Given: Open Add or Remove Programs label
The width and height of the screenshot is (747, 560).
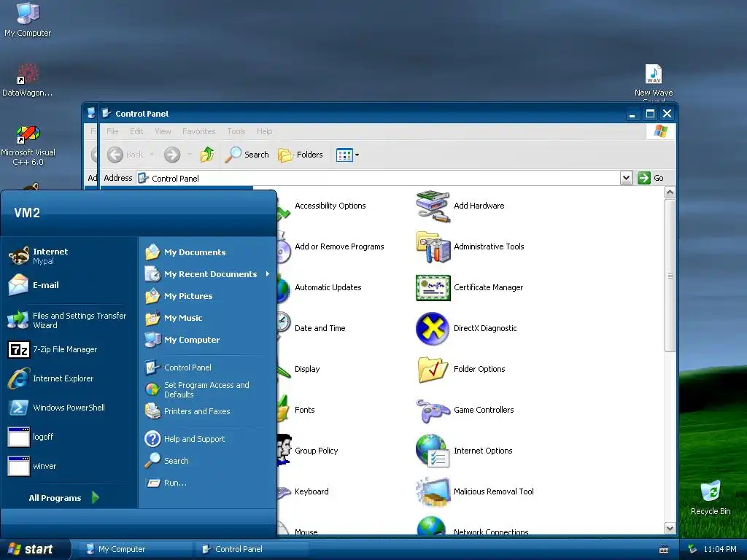Looking at the screenshot, I should [339, 246].
